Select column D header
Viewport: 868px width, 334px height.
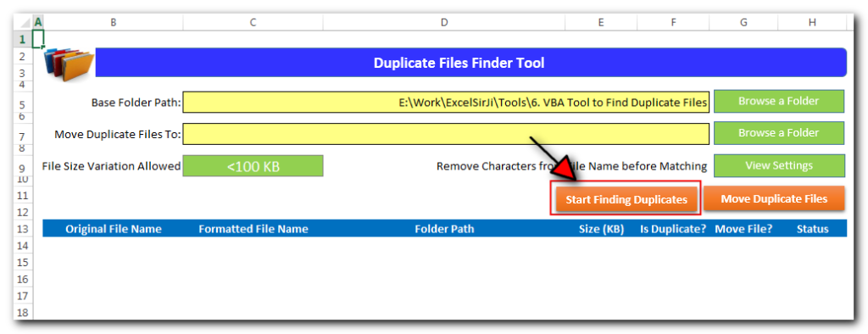pyautogui.click(x=444, y=22)
